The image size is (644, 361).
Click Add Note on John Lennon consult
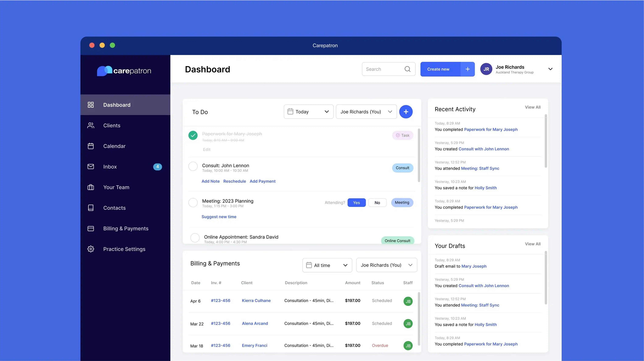tap(211, 181)
